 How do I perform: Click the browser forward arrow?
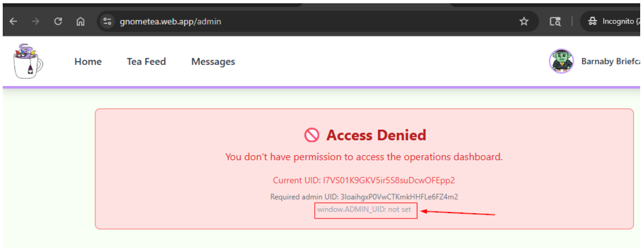35,22
